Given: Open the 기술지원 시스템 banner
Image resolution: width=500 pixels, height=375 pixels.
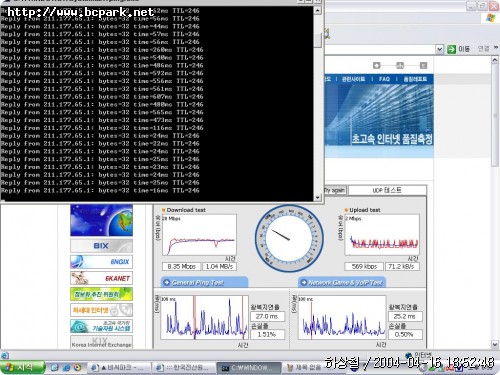Looking at the screenshot, I should pos(101,326).
